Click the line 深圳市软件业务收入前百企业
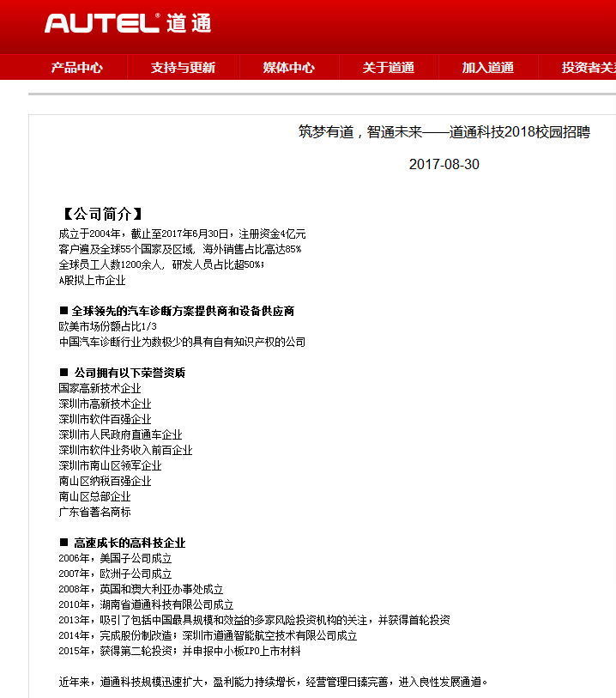This screenshot has height=698, width=616. (125, 451)
